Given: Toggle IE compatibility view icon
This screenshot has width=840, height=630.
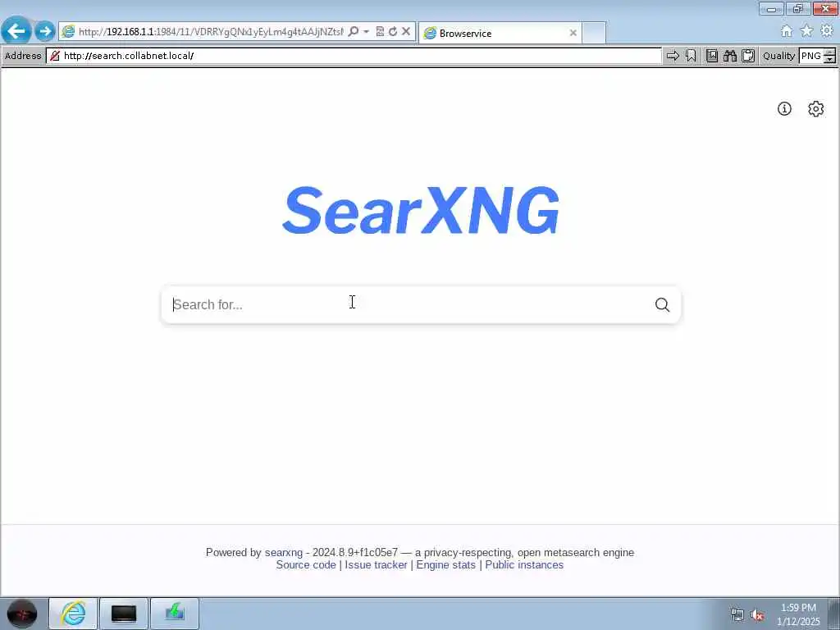Looking at the screenshot, I should click(380, 32).
